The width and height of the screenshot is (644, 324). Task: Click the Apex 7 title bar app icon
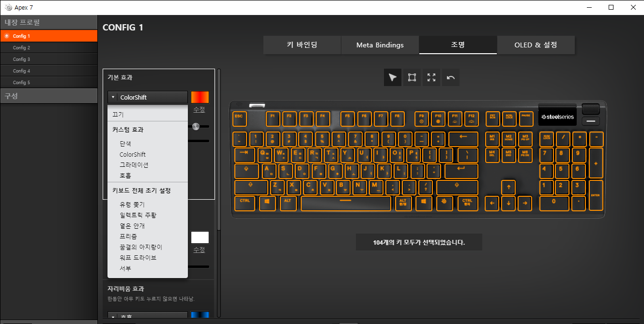point(8,7)
